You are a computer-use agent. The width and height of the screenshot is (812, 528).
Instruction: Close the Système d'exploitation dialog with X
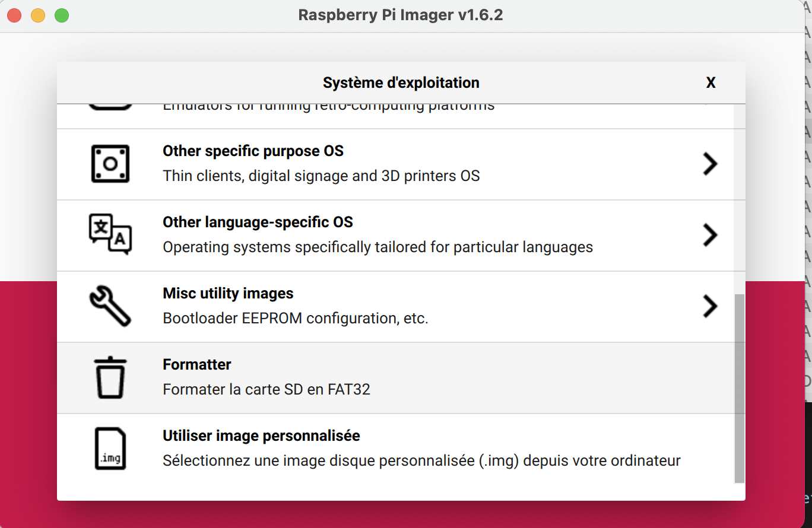[710, 82]
